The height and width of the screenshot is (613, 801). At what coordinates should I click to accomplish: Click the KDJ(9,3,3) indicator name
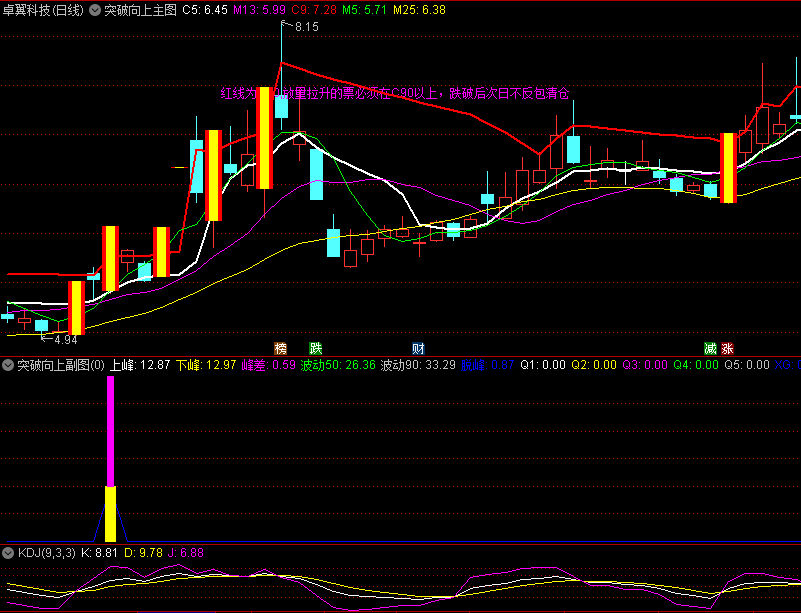pos(46,553)
